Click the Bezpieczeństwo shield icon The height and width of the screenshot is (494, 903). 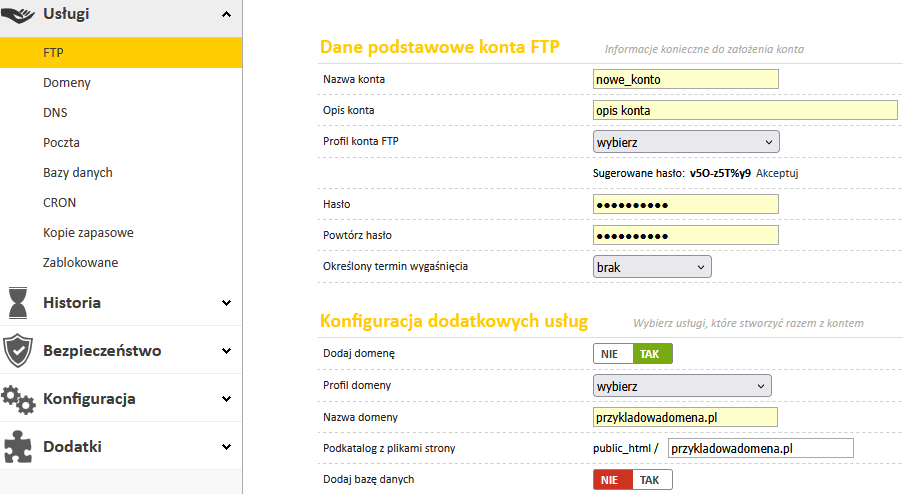point(18,350)
